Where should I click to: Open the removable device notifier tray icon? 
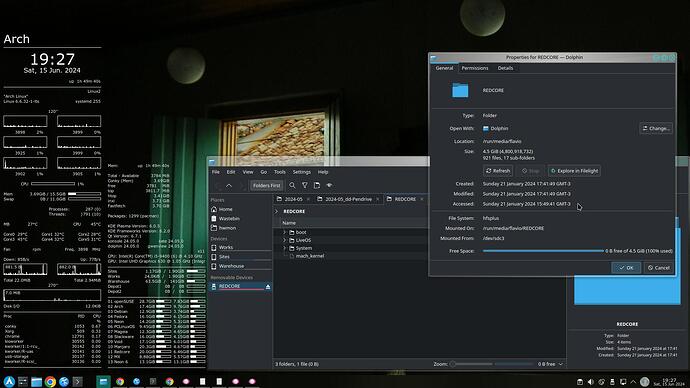(x=612, y=382)
